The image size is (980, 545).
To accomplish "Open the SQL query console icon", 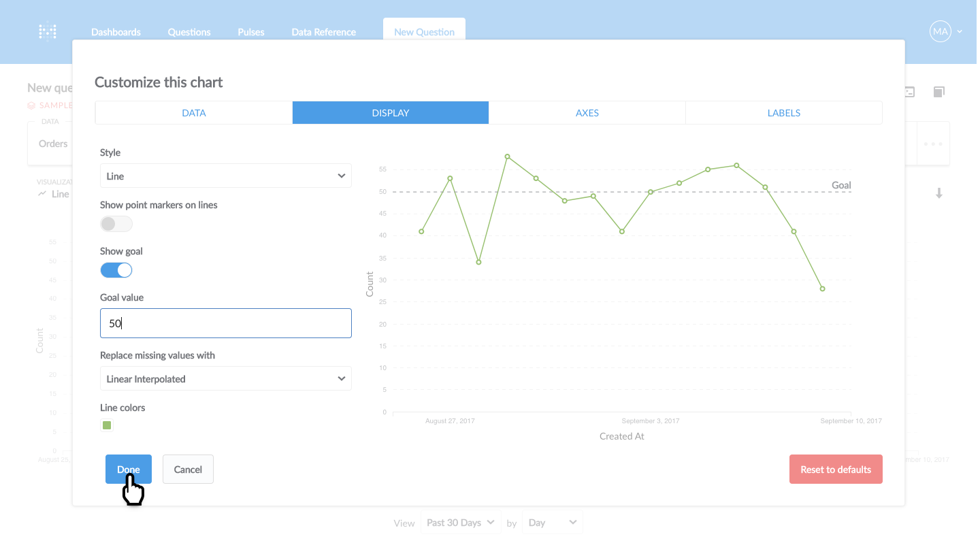I will 909,91.
